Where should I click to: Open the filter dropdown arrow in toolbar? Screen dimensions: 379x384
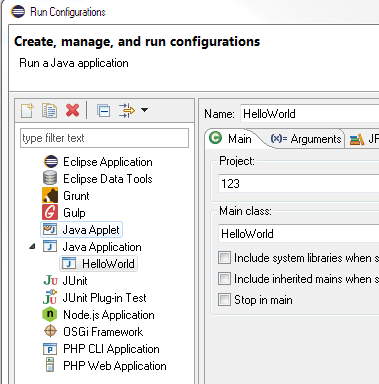(144, 110)
